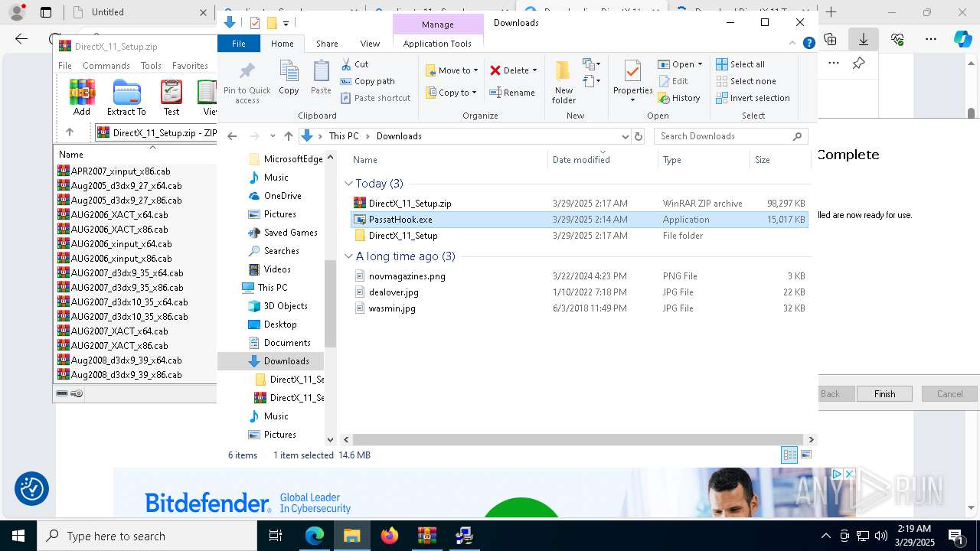The height and width of the screenshot is (551, 980).
Task: Click Downloads in the address path
Action: [x=399, y=136]
